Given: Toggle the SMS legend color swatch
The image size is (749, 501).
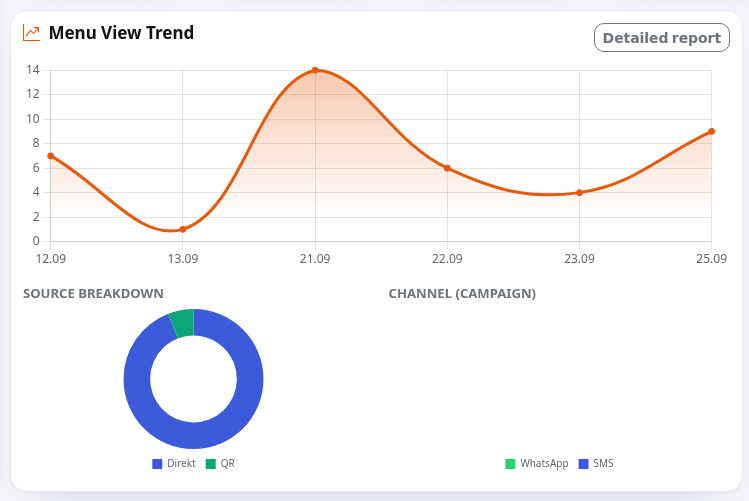Looking at the screenshot, I should 583,464.
